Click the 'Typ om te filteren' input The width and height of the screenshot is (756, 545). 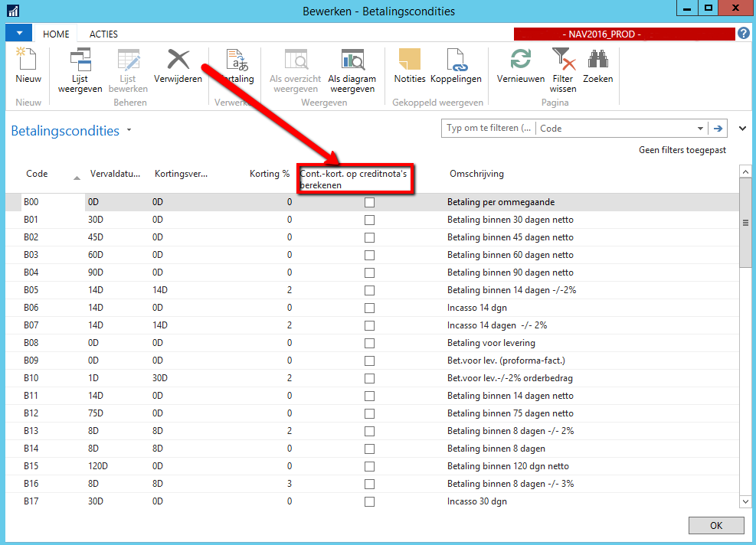(489, 128)
